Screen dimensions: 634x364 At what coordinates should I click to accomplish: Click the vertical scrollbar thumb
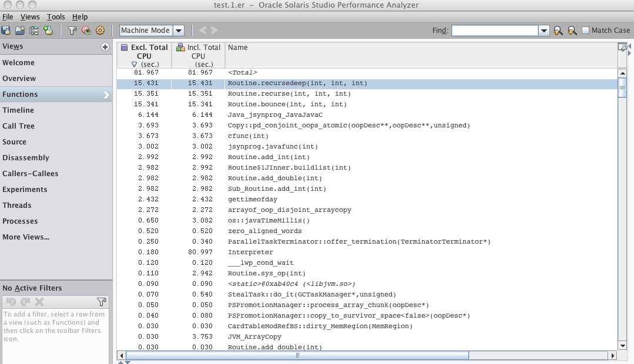623,87
